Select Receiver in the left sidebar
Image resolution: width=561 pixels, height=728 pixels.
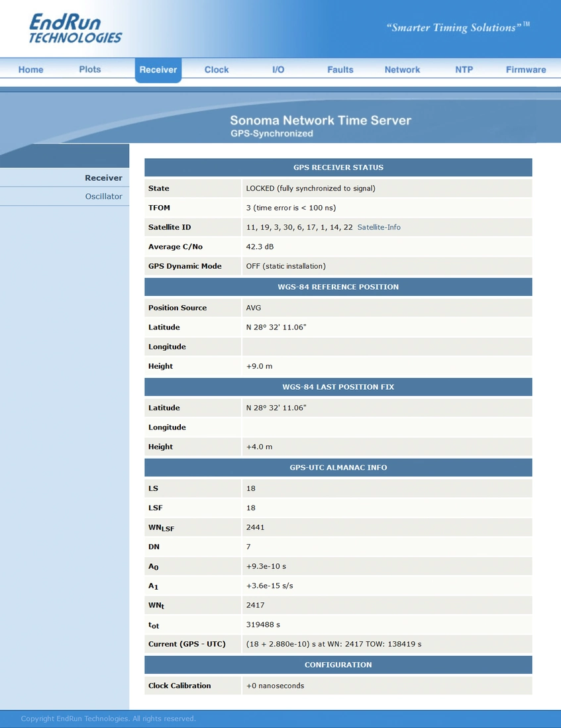[x=103, y=178]
